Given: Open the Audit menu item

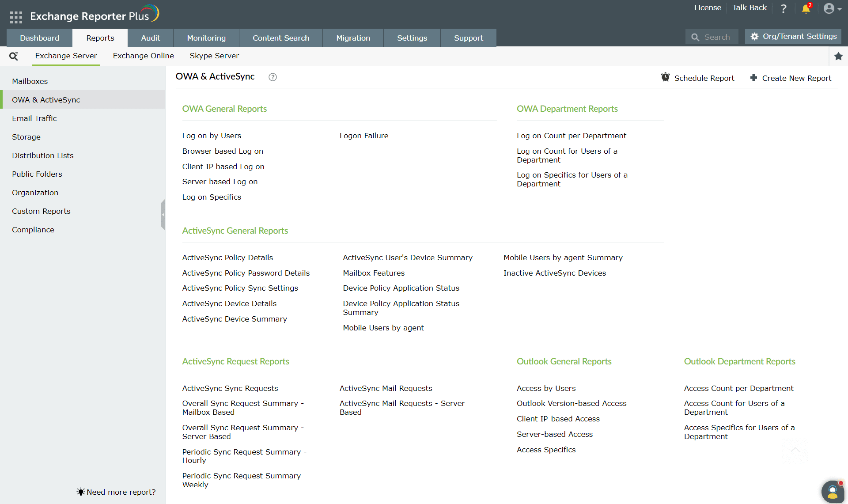Looking at the screenshot, I should [151, 38].
